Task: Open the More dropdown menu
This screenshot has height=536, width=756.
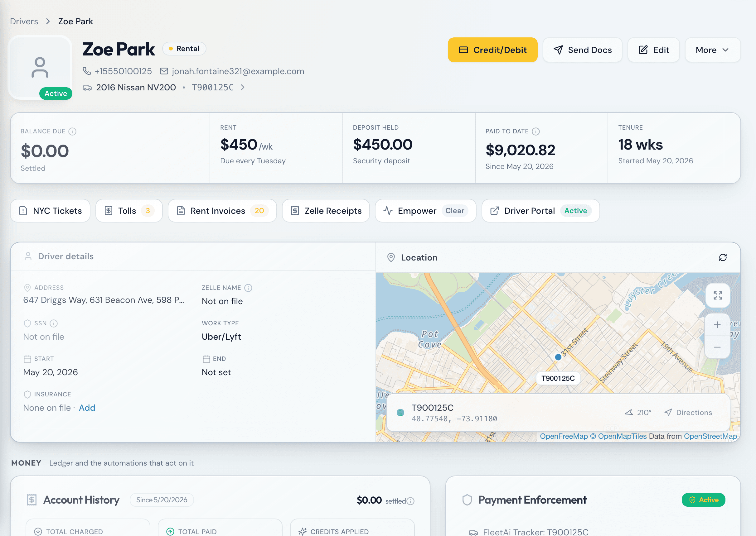Action: point(712,50)
